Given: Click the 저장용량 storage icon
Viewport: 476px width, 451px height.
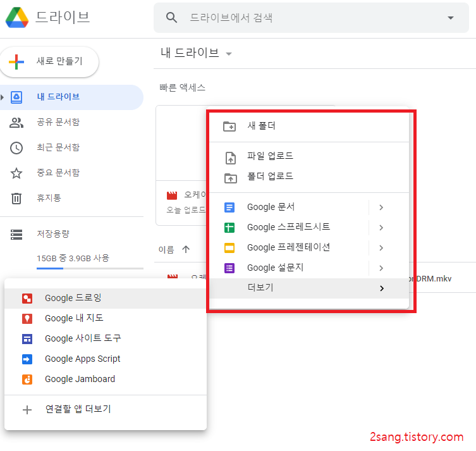Looking at the screenshot, I should [x=16, y=235].
